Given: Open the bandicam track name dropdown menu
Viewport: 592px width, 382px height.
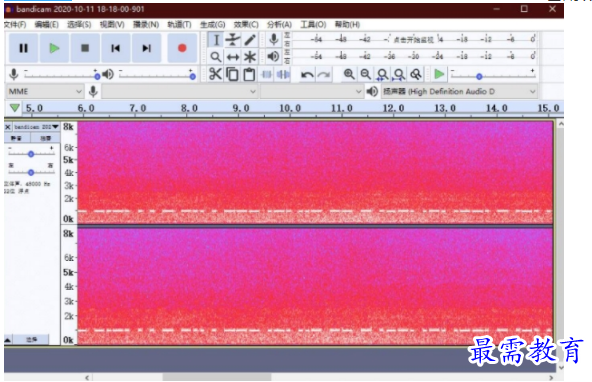Looking at the screenshot, I should coord(36,127).
